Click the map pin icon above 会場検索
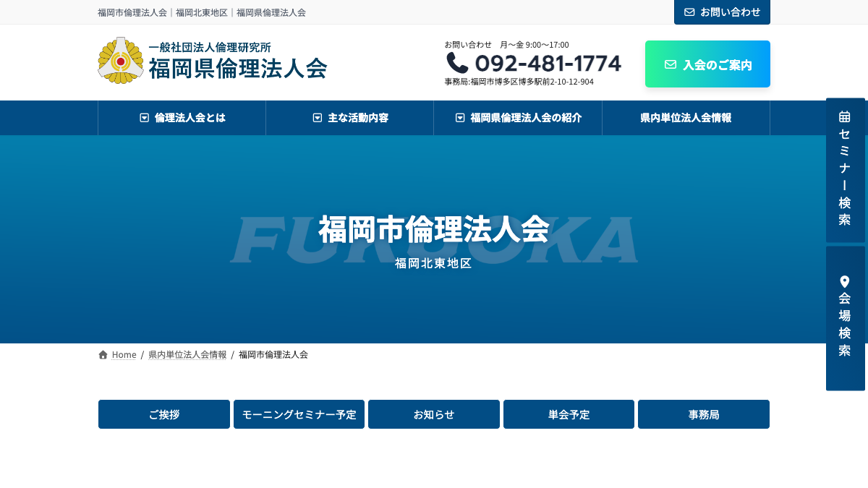 (845, 282)
